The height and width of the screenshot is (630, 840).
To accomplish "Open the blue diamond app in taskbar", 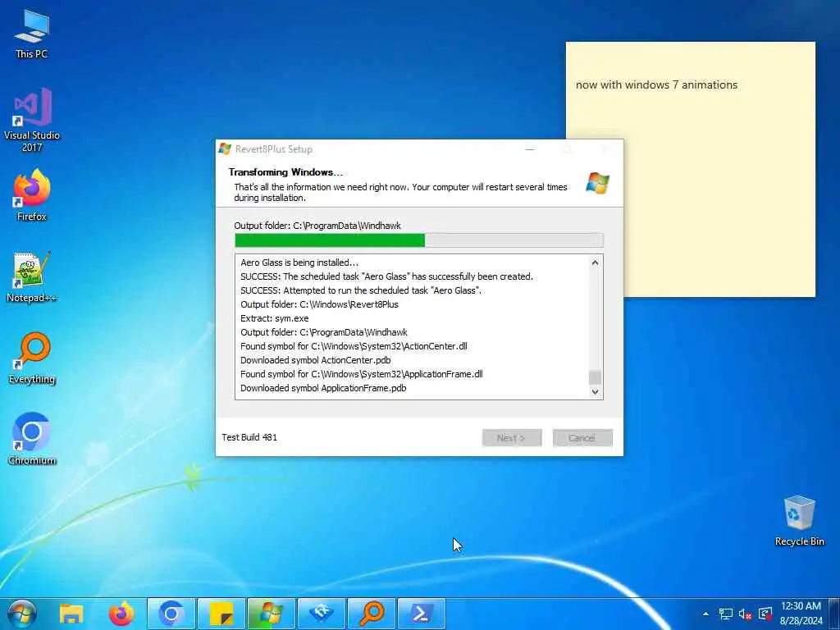I will tap(322, 614).
